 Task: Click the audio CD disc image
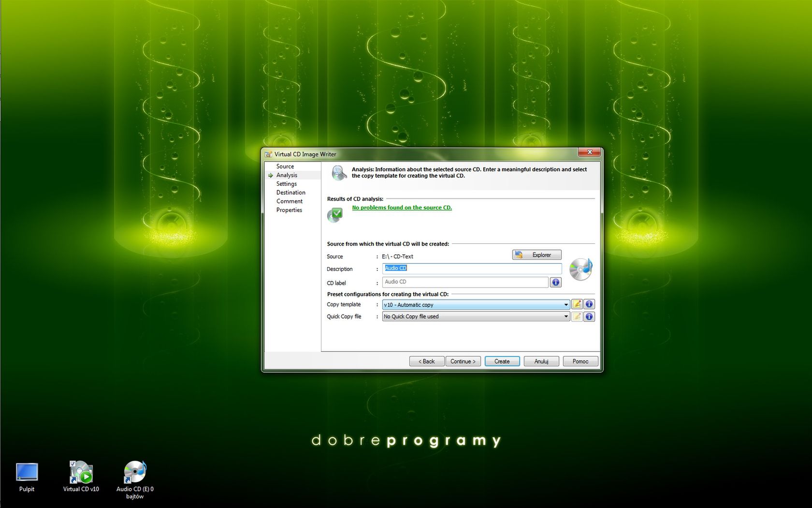point(580,269)
